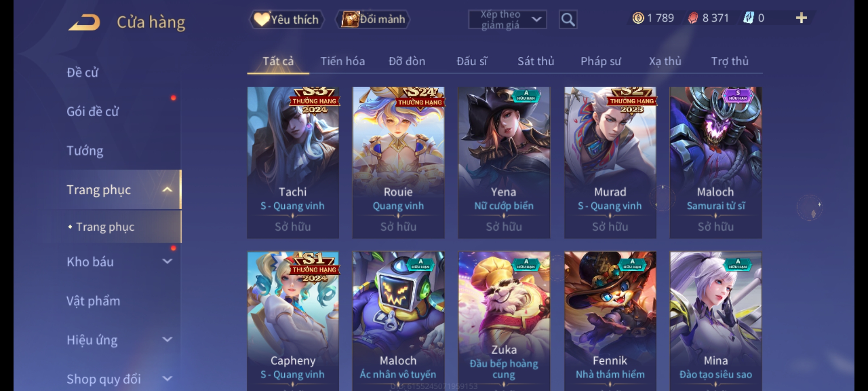Viewport: 868px width, 391px height.
Task: Open the Xếp theo giảm giá sort dropdown
Action: [x=507, y=20]
